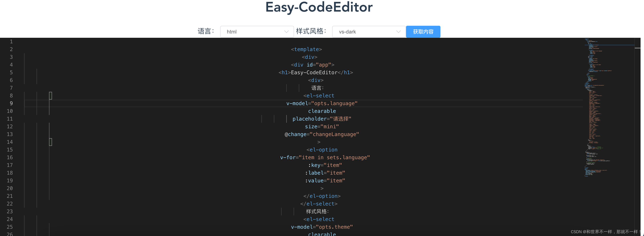Image resolution: width=644 pixels, height=236 pixels.
Task: Click the v-for="item in sets.language" text
Action: pos(325,157)
